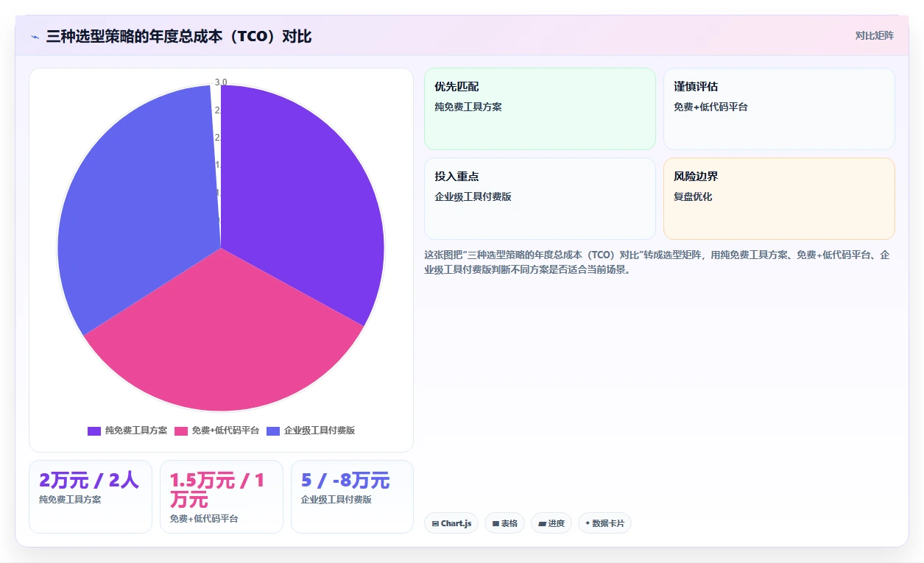
Task: Click the 复盘优化 text in 风险边界 card
Action: click(693, 196)
